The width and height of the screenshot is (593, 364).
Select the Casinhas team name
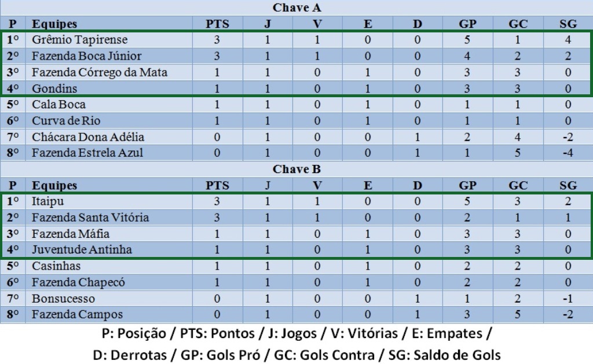point(56,266)
